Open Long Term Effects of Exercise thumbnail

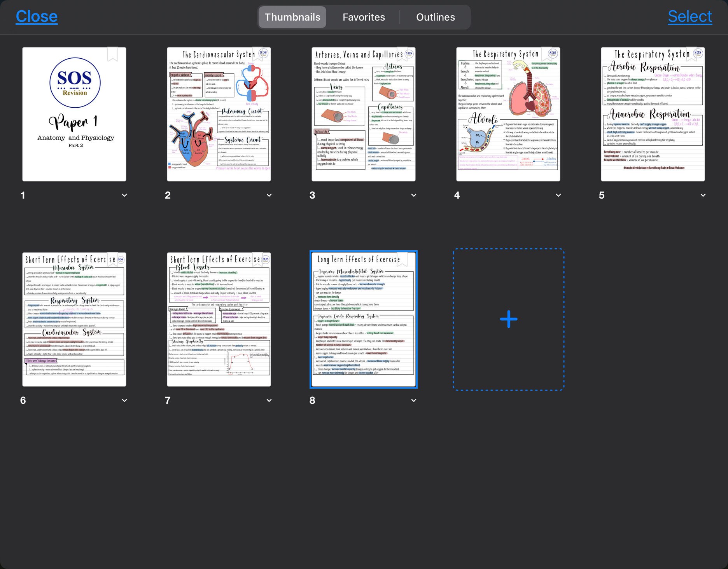364,319
